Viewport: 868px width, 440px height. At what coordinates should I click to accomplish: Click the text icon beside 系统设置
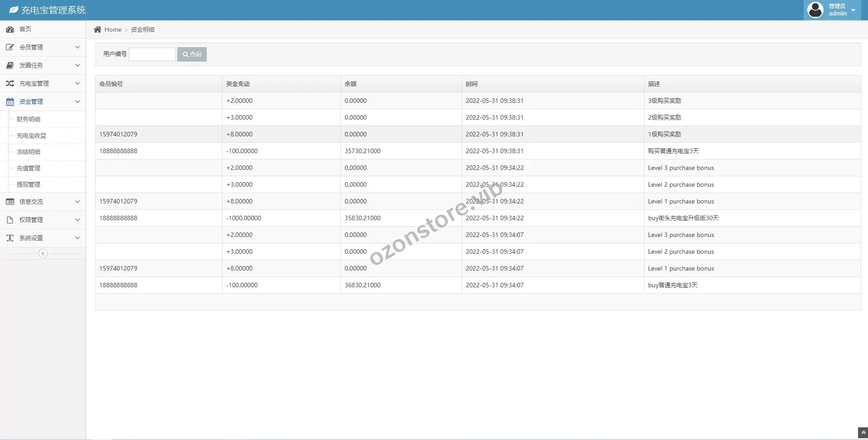point(10,238)
